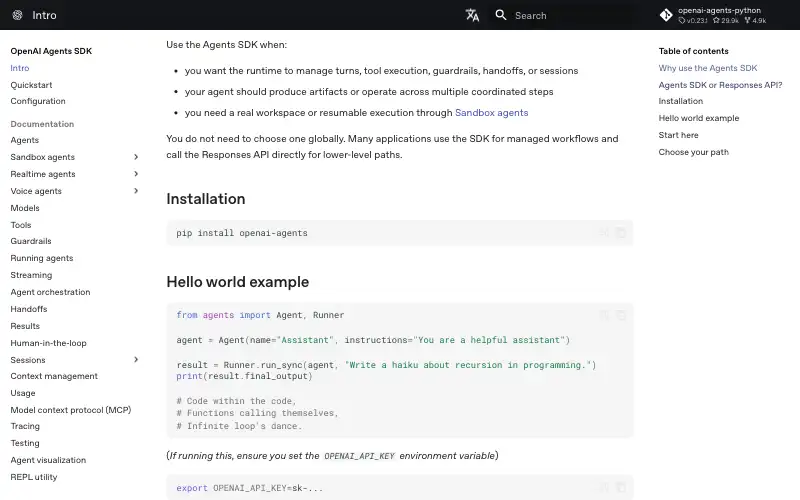Open the Results page
The height and width of the screenshot is (500, 800).
(25, 326)
